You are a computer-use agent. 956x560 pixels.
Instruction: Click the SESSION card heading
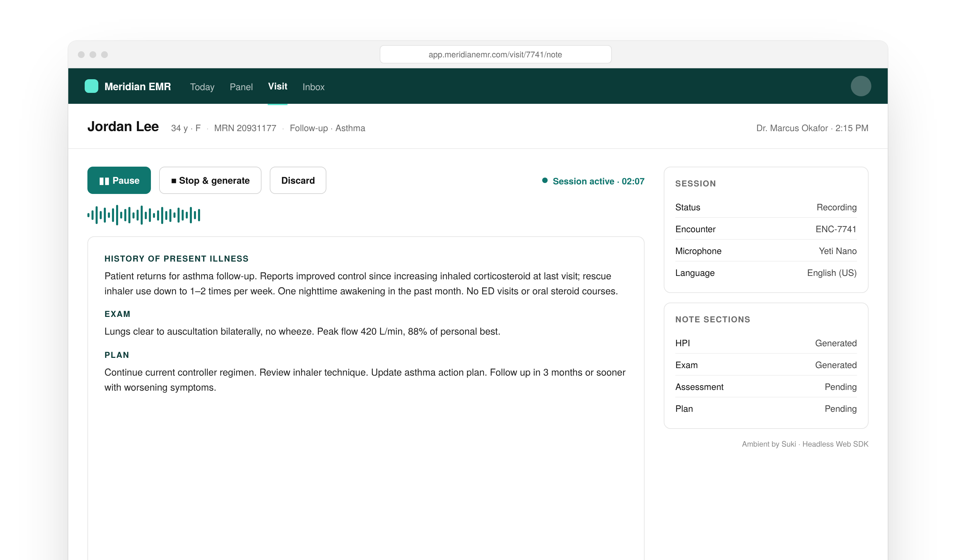coord(695,184)
